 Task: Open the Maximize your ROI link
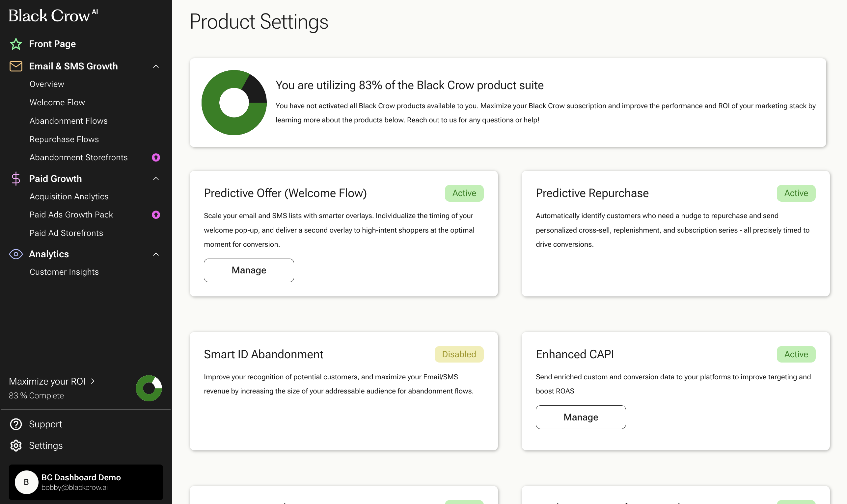point(52,381)
